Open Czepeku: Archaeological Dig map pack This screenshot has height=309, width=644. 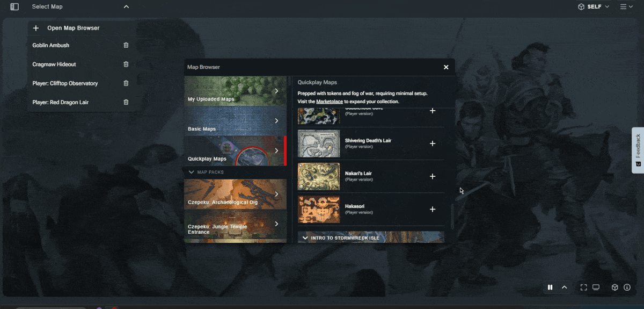(235, 194)
